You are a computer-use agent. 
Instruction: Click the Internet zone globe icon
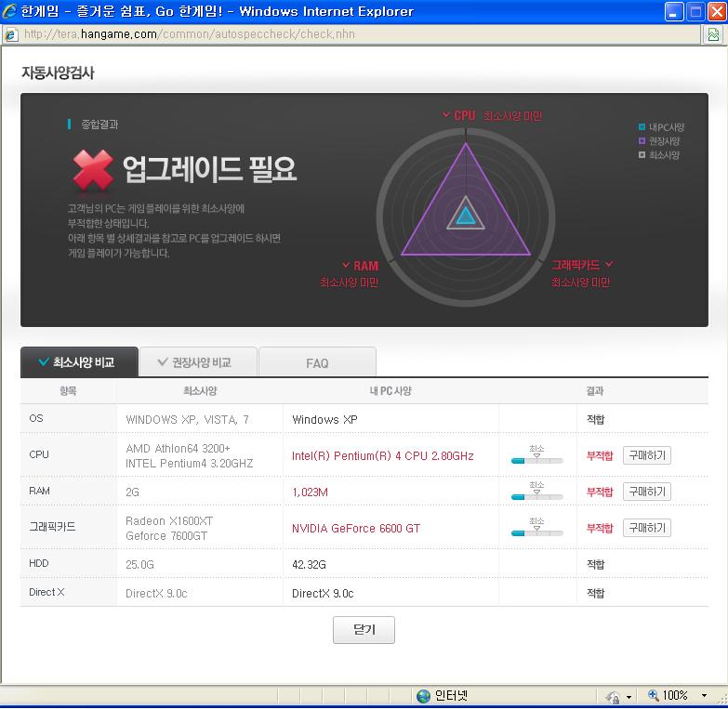423,696
